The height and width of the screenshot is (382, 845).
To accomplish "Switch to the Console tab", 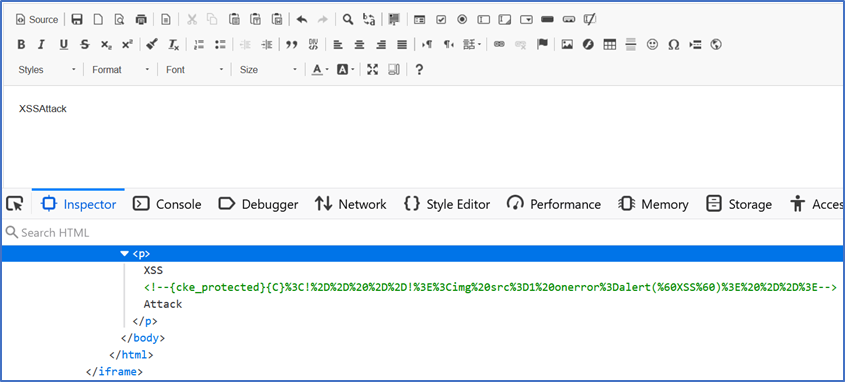I will (x=167, y=204).
